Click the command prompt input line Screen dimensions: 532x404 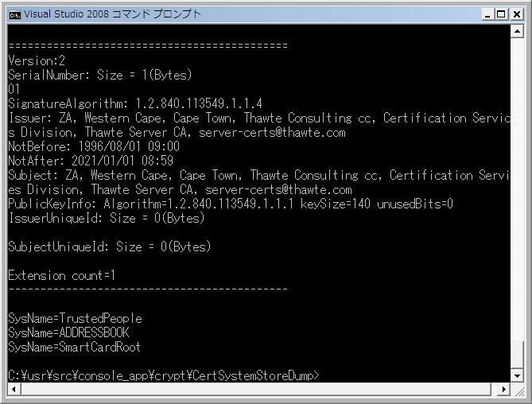pyautogui.click(x=164, y=375)
